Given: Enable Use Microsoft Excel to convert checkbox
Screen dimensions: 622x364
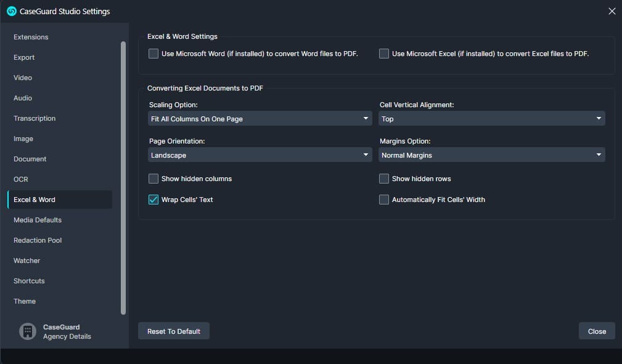Looking at the screenshot, I should 384,54.
